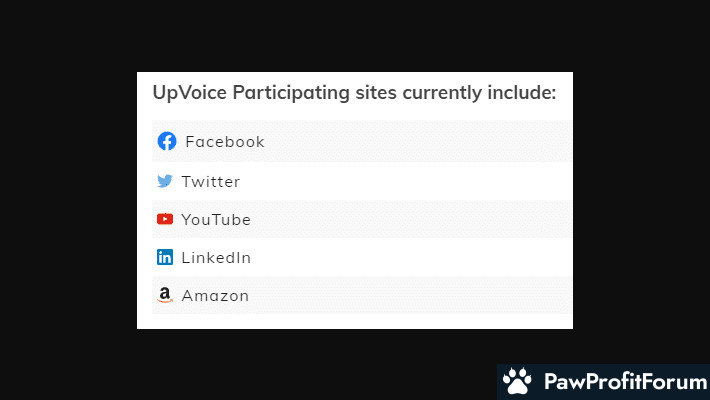Open the LinkedIn text label
The width and height of the screenshot is (710, 400).
pyautogui.click(x=216, y=258)
